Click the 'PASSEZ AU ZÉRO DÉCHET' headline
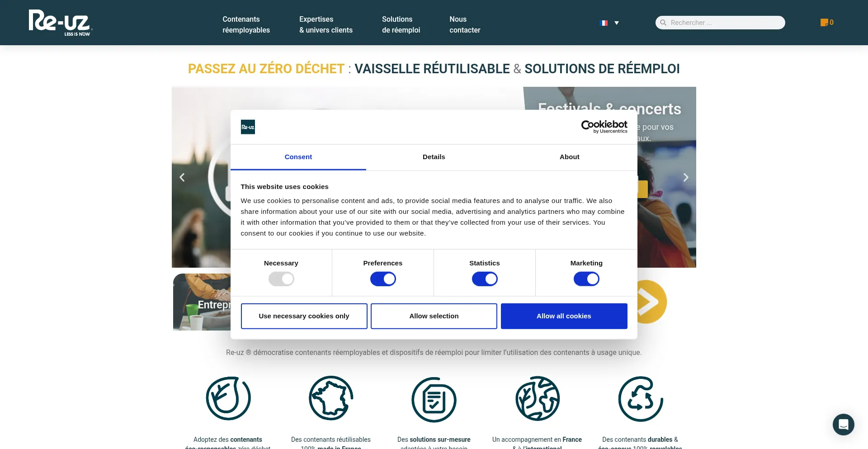This screenshot has width=868, height=449. (266, 69)
